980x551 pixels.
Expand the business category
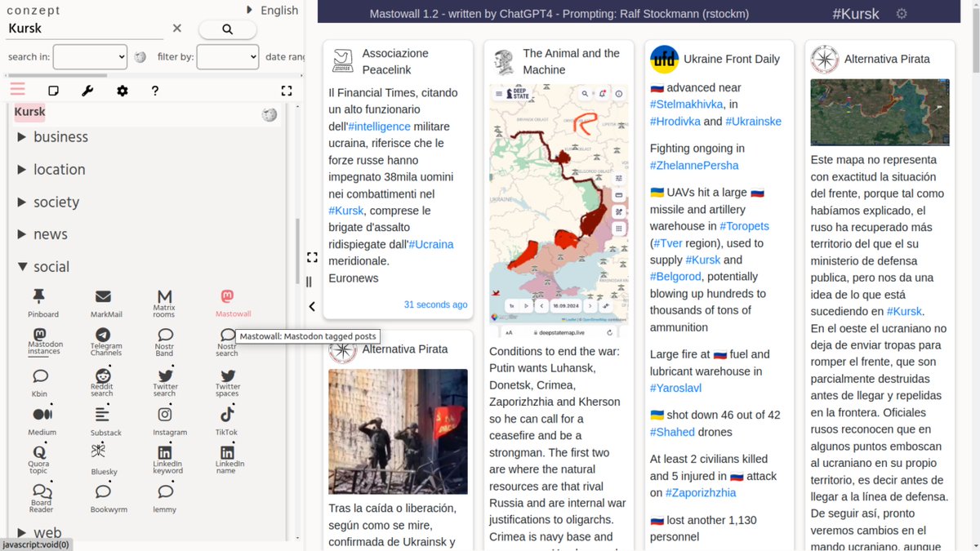(x=52, y=137)
